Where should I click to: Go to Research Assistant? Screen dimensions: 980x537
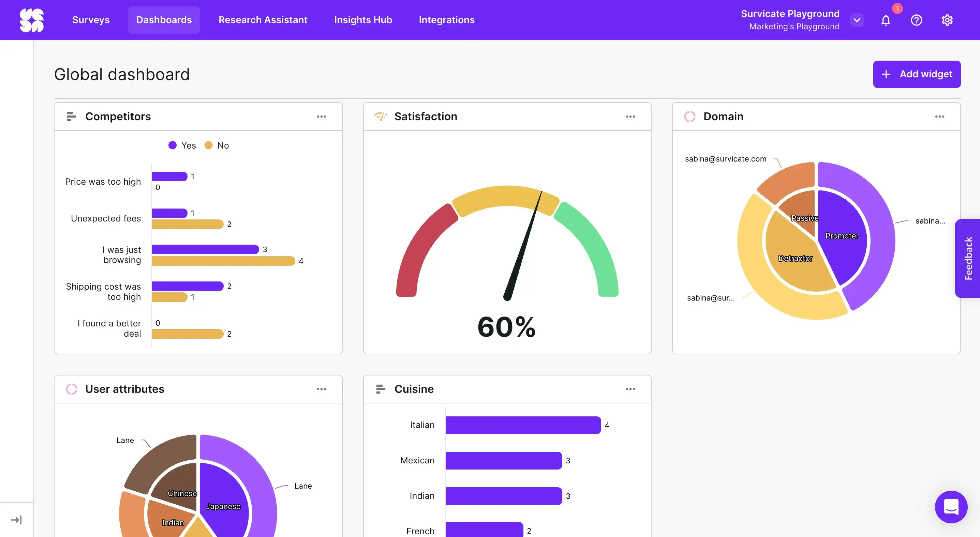(x=263, y=20)
